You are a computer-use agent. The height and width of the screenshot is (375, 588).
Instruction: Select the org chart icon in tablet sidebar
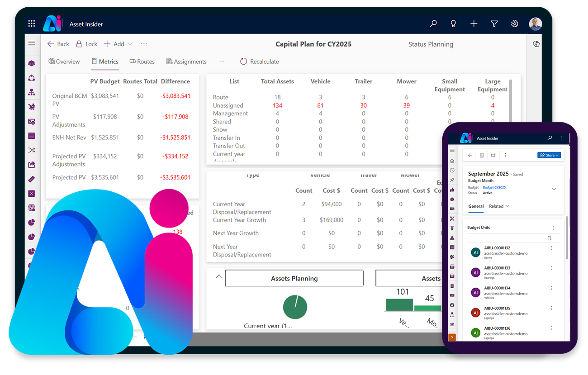31,92
